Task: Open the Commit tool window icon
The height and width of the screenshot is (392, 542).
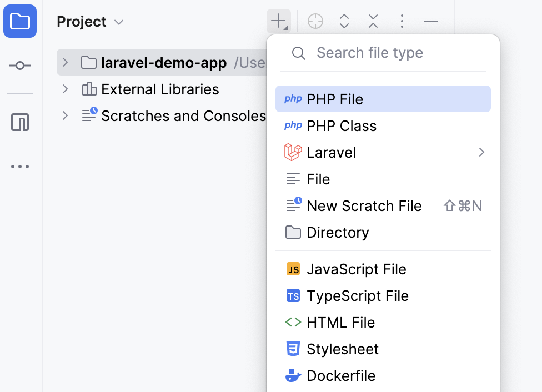Action: pos(20,66)
